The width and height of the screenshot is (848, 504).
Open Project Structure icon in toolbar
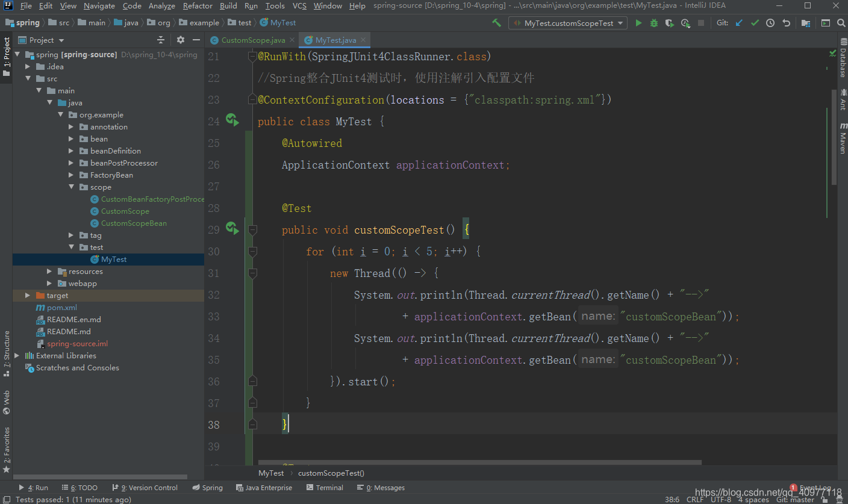click(806, 23)
